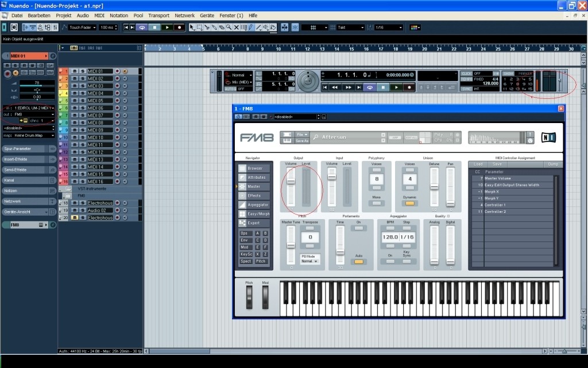Select the arrow object selection tool
The width and height of the screenshot is (588, 368).
point(192,28)
